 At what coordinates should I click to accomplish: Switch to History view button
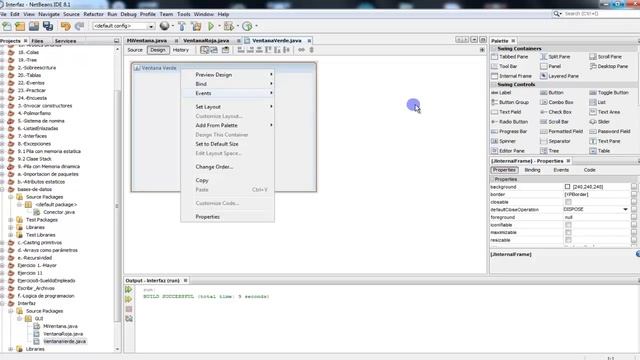180,50
